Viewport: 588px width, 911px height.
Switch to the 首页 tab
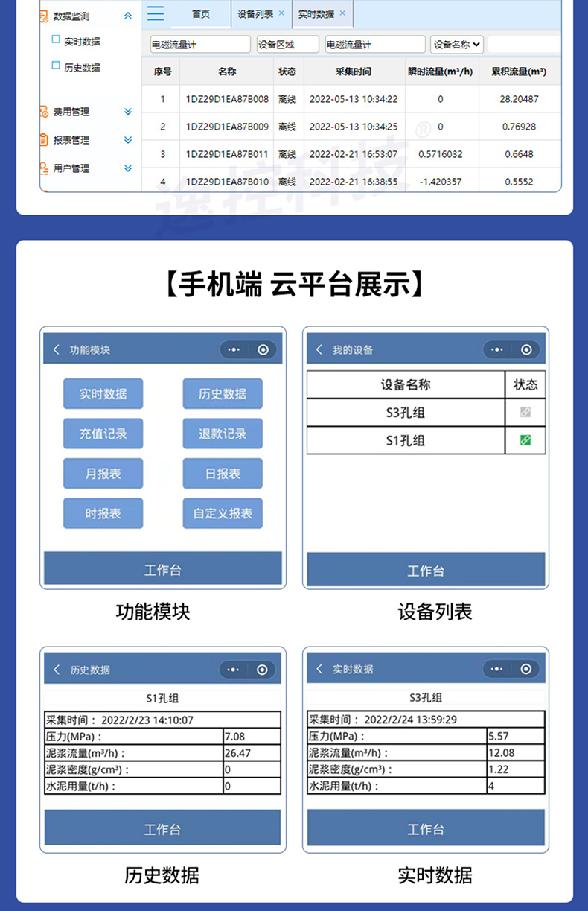coord(200,14)
